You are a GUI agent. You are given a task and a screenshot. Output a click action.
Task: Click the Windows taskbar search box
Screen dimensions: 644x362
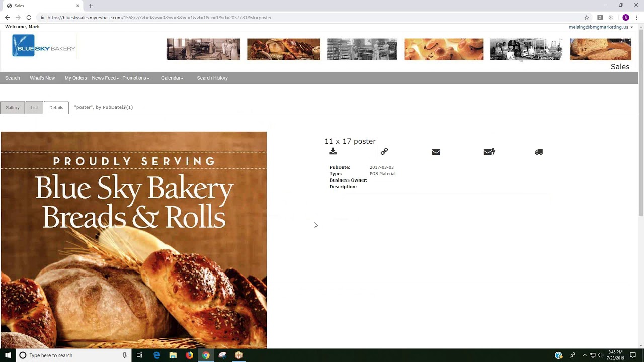pos(73,355)
